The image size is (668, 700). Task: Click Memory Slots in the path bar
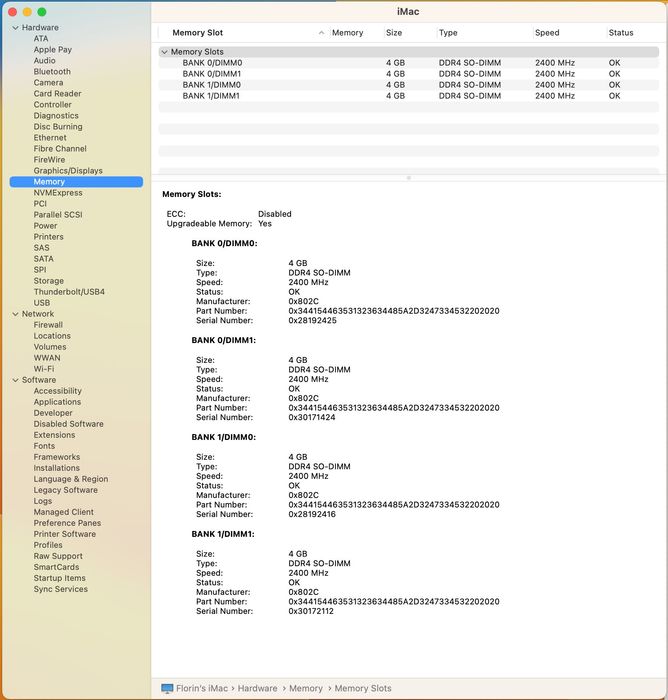point(363,688)
